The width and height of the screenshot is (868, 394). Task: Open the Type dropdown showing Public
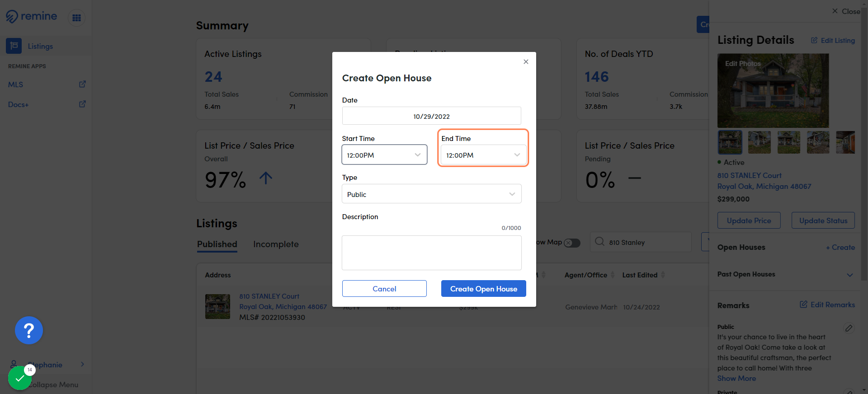(432, 194)
